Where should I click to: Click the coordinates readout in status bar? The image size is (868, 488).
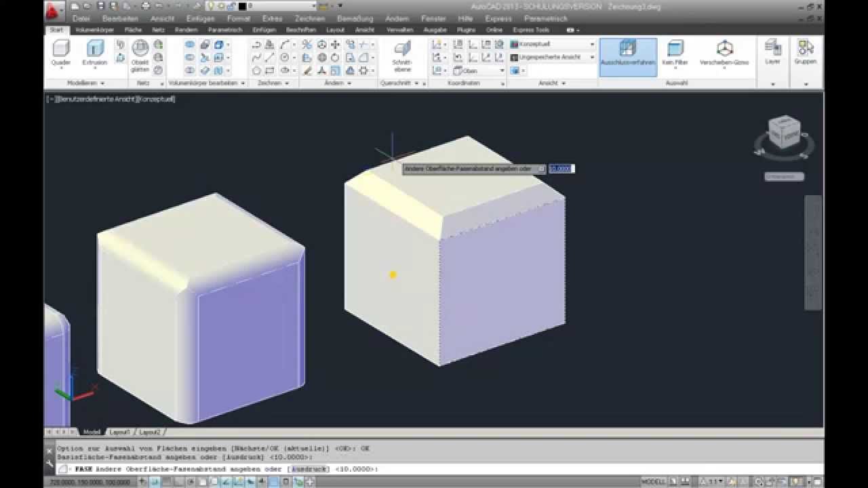point(90,482)
